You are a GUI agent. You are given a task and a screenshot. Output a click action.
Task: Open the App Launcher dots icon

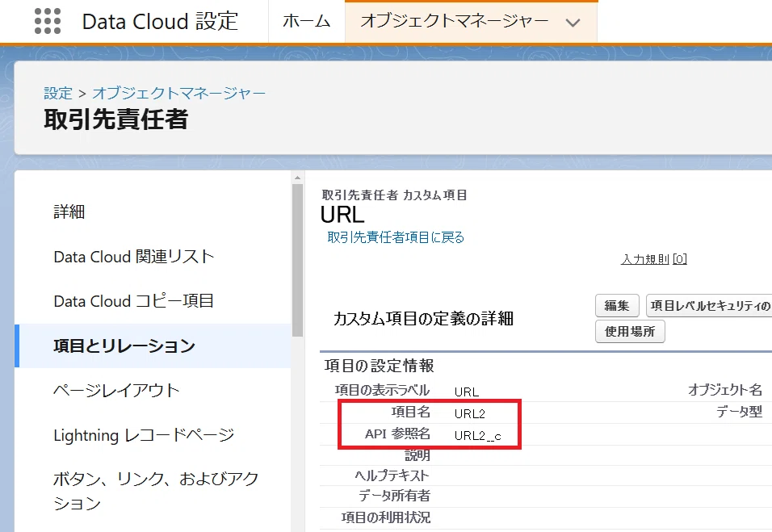(48, 21)
